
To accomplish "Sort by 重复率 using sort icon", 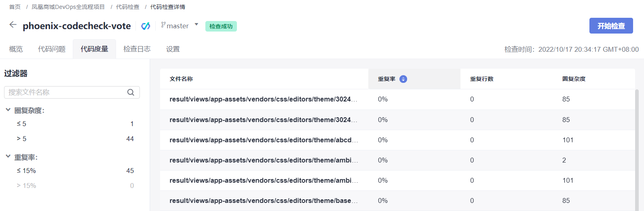I will point(403,79).
